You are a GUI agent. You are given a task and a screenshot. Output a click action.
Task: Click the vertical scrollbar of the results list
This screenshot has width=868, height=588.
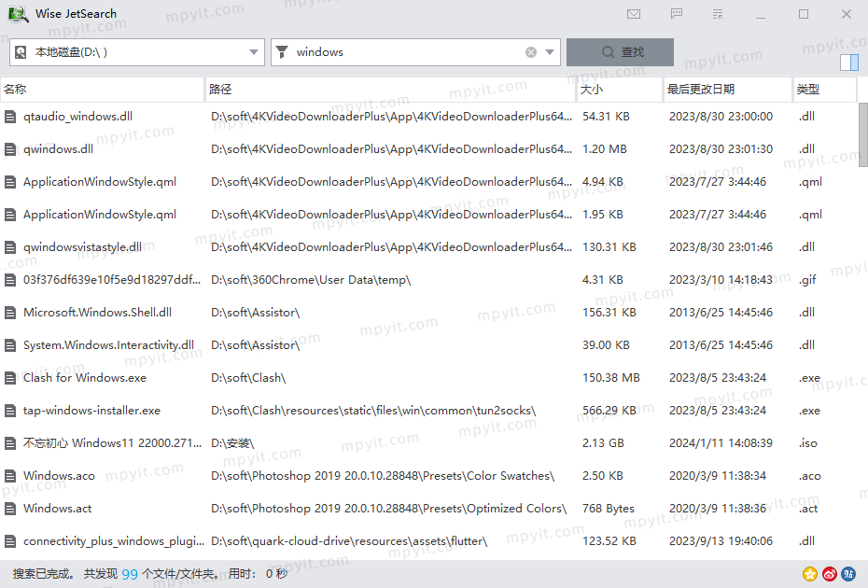pyautogui.click(x=863, y=134)
